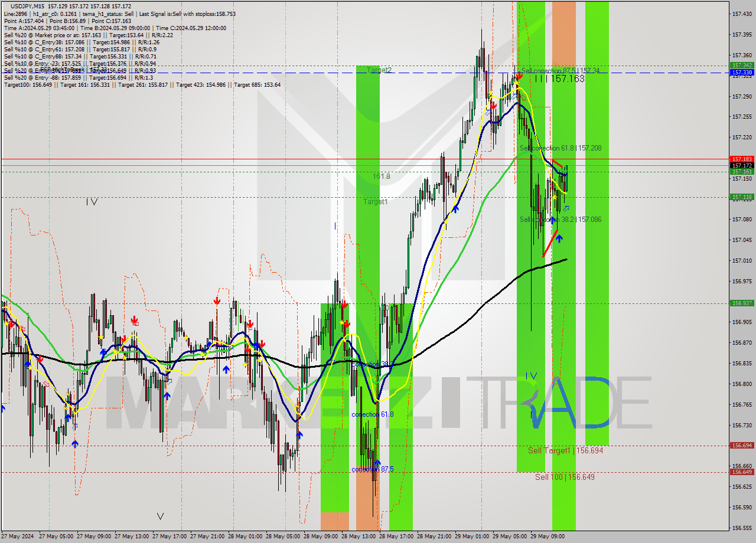
Task: Click 'Time A:2024.05.29 03:45:00' info line
Action: (x=115, y=28)
